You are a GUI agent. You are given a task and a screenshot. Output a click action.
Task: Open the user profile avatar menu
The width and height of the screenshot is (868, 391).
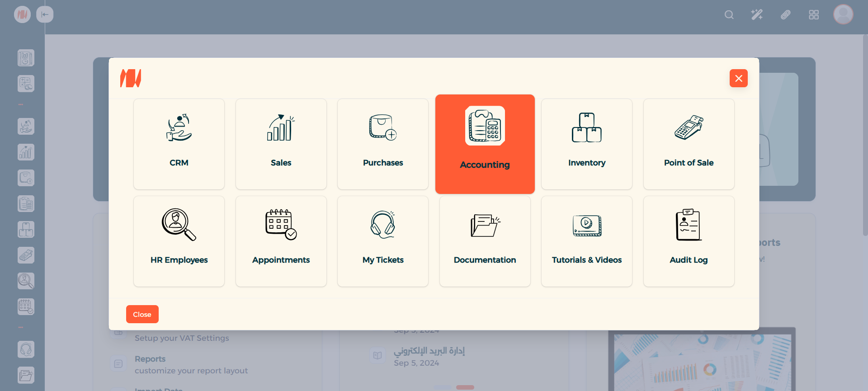click(843, 14)
